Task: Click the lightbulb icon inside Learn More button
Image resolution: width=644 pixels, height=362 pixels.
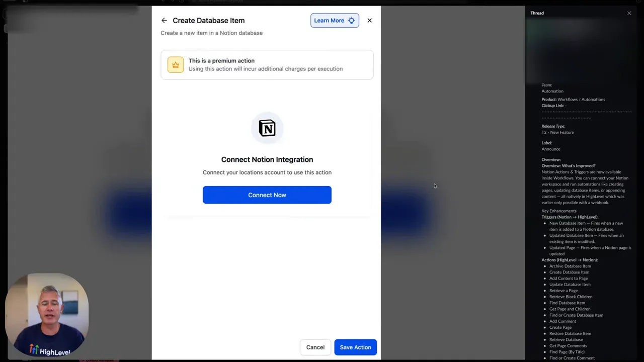Action: (351, 20)
